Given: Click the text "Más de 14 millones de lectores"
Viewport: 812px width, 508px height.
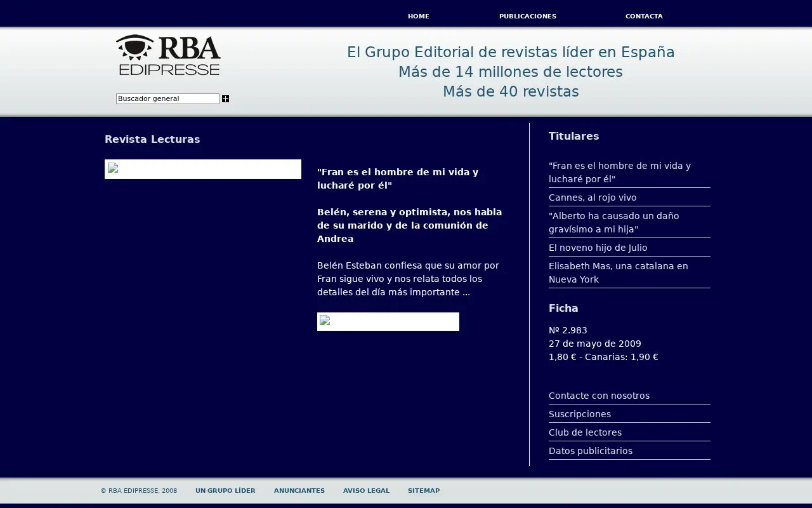Looking at the screenshot, I should click(511, 72).
